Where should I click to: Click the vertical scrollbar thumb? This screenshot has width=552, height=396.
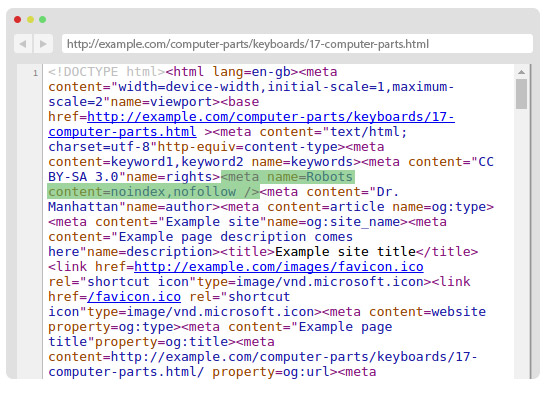click(521, 94)
